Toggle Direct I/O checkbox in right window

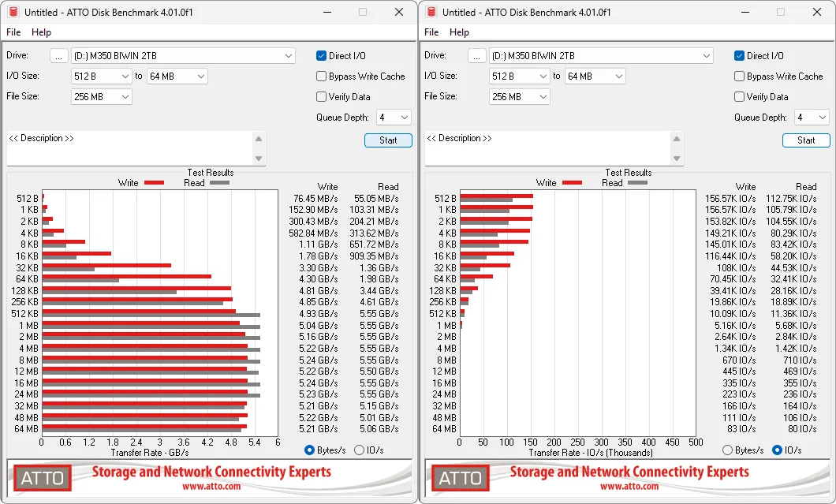(739, 55)
